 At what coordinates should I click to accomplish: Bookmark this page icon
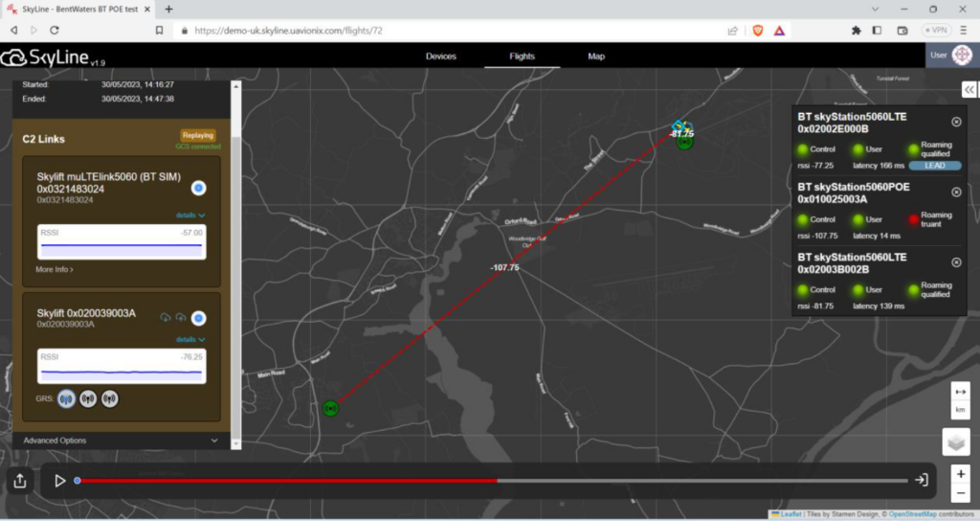click(160, 30)
